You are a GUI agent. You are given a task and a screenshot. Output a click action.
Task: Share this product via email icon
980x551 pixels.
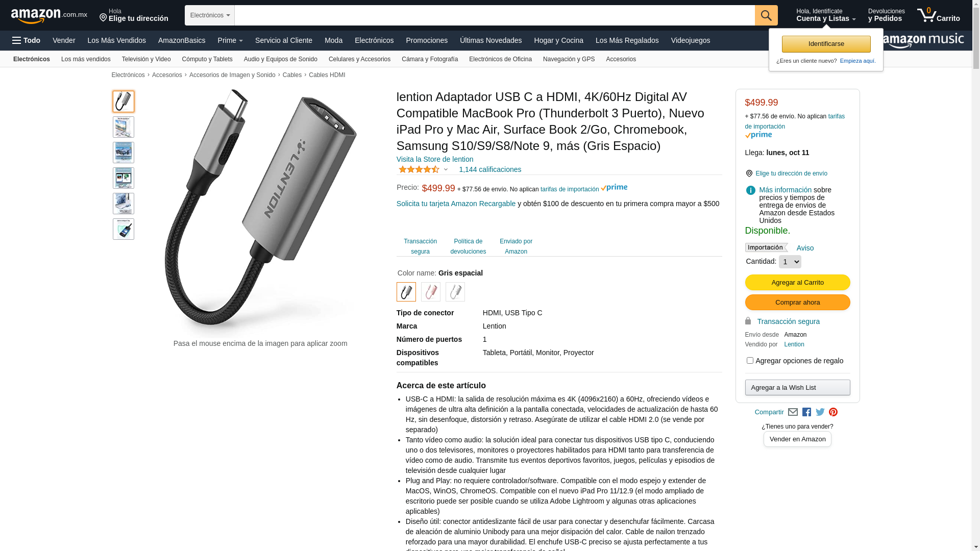click(793, 412)
